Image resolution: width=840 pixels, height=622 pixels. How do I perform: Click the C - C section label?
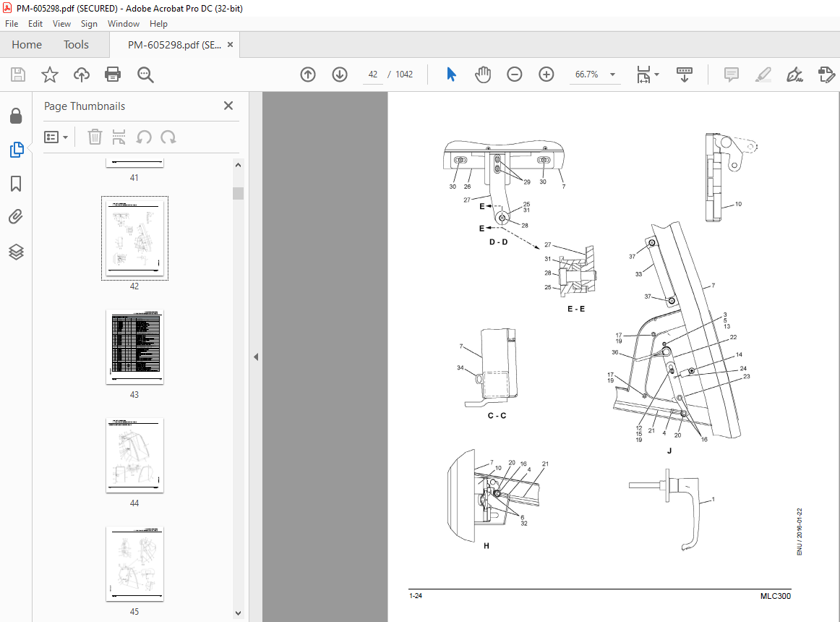(497, 416)
